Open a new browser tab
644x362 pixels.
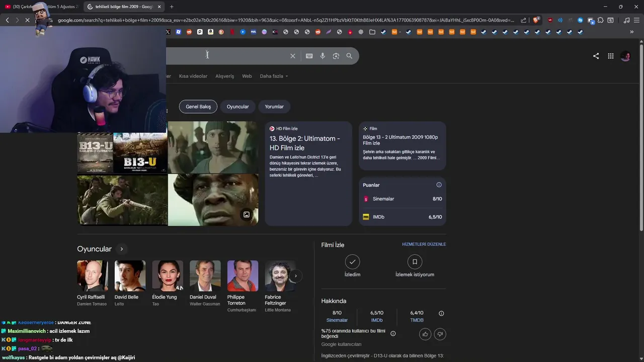[172, 7]
